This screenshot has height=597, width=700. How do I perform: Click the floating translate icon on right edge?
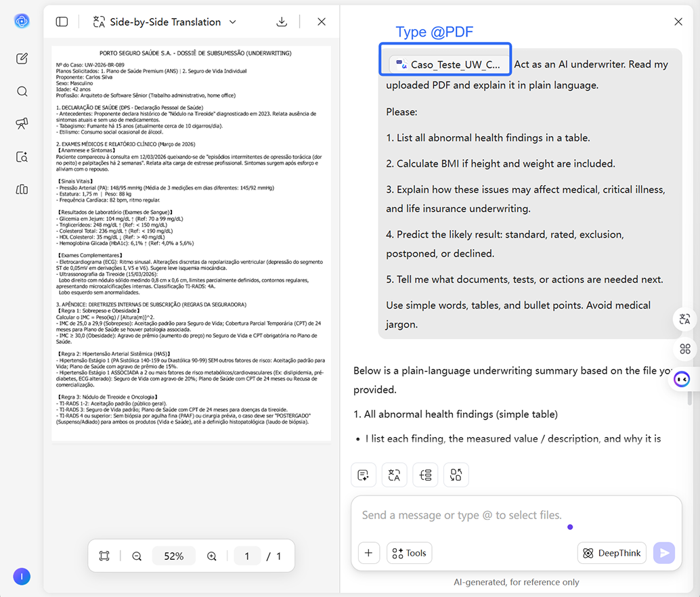[684, 319]
